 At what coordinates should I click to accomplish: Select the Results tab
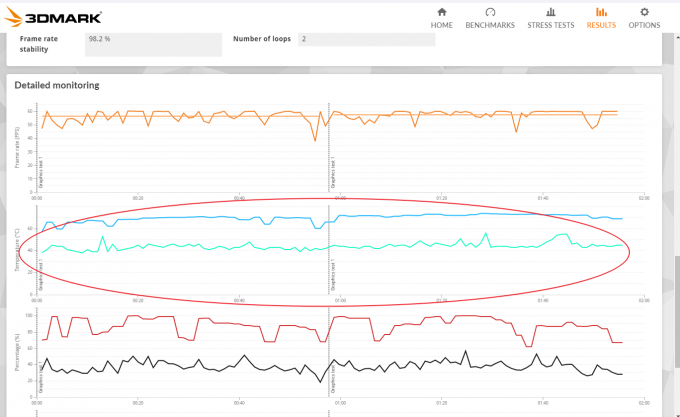pos(601,18)
